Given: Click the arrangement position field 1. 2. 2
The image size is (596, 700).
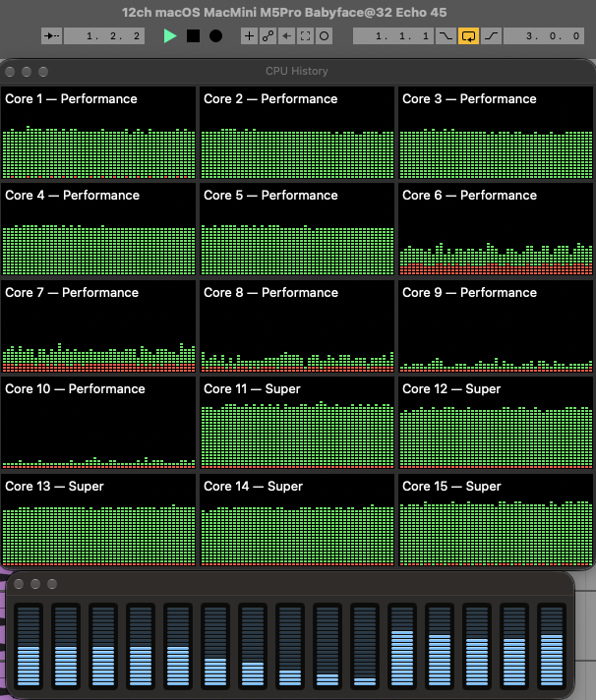Looking at the screenshot, I should (104, 36).
